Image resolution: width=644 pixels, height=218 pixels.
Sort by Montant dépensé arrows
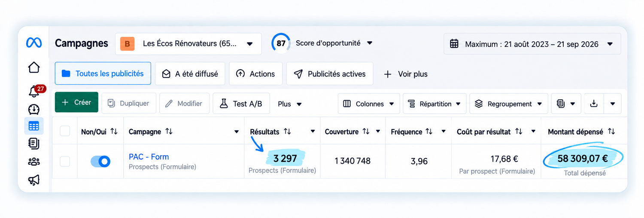pyautogui.click(x=611, y=132)
